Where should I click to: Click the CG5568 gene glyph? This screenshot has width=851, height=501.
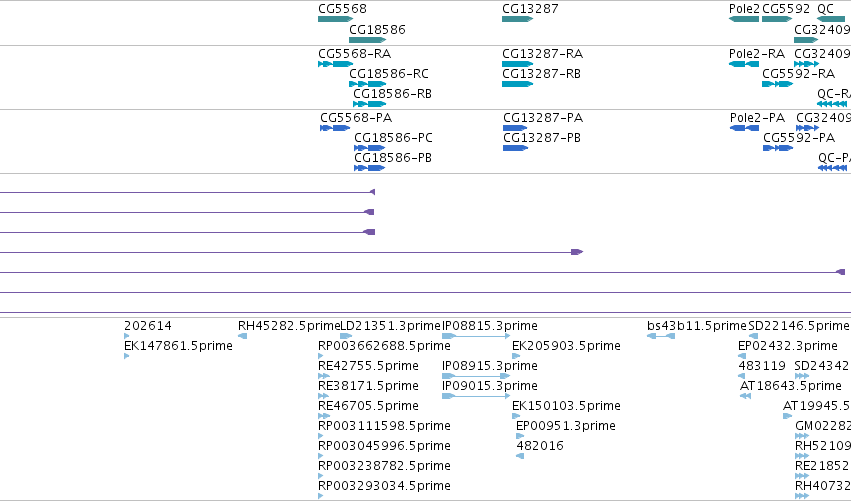point(335,19)
